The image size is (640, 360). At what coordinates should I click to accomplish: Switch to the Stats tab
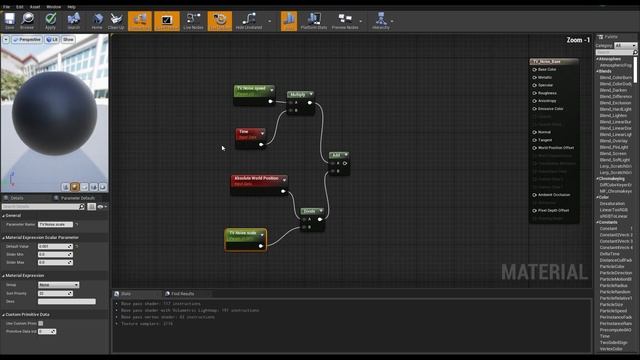click(x=125, y=294)
